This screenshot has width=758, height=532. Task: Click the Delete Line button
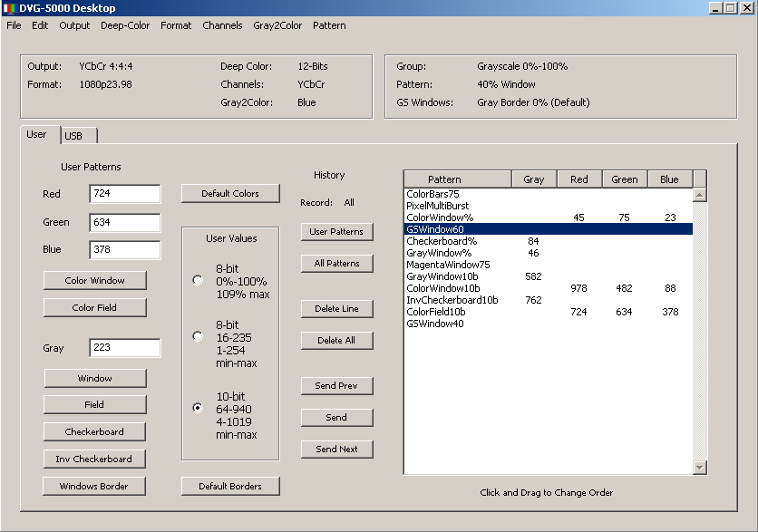pyautogui.click(x=336, y=309)
